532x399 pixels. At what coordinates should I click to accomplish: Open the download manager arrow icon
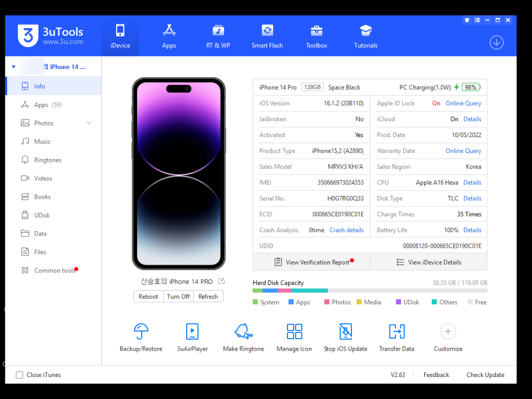(496, 42)
